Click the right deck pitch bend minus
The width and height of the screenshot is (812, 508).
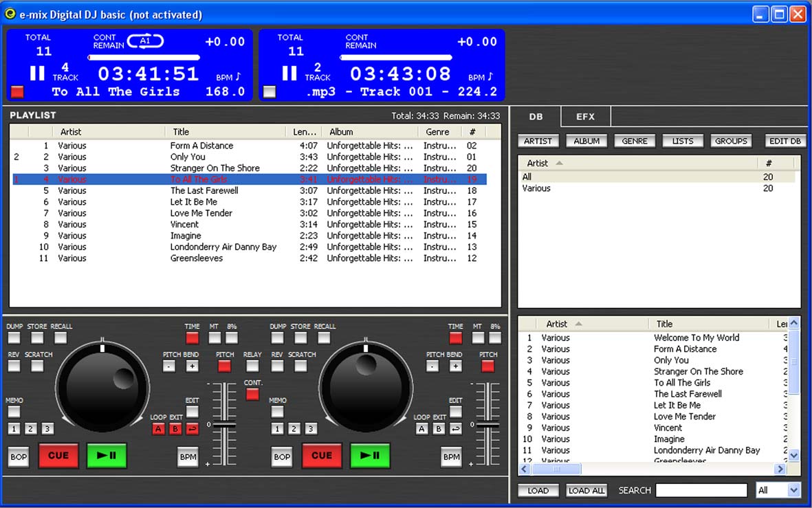pyautogui.click(x=432, y=366)
